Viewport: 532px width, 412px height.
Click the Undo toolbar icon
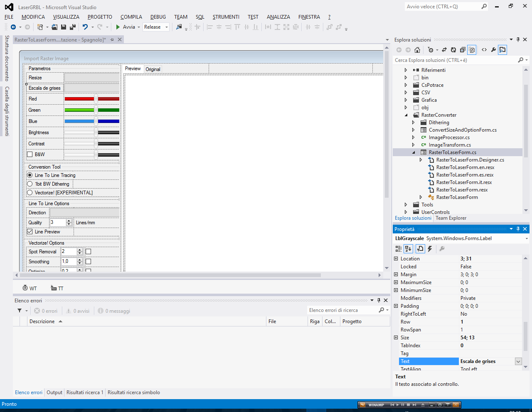tap(85, 27)
